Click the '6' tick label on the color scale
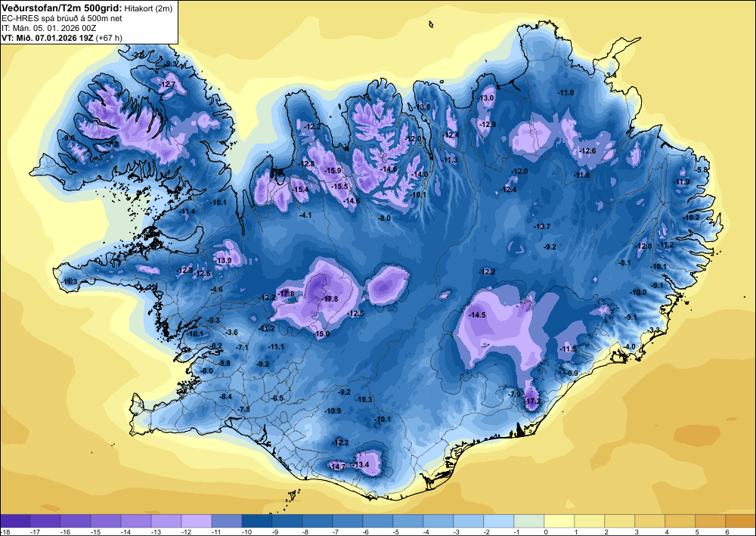This screenshot has height=536, width=756. tap(727, 531)
